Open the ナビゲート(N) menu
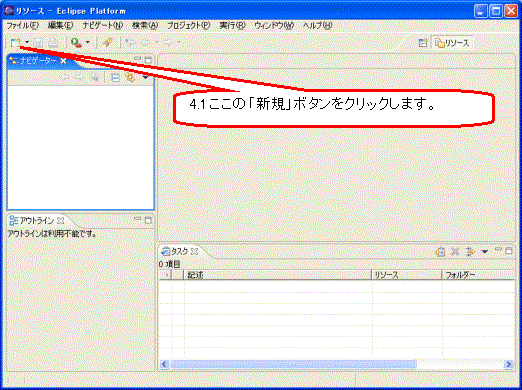The height and width of the screenshot is (390, 522). coord(103,25)
